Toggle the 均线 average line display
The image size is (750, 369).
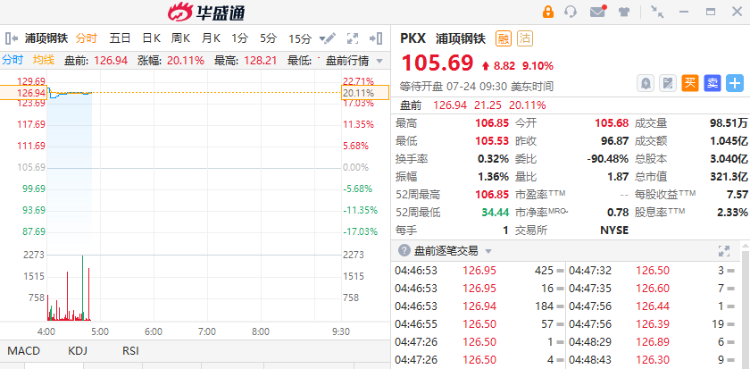pyautogui.click(x=44, y=60)
